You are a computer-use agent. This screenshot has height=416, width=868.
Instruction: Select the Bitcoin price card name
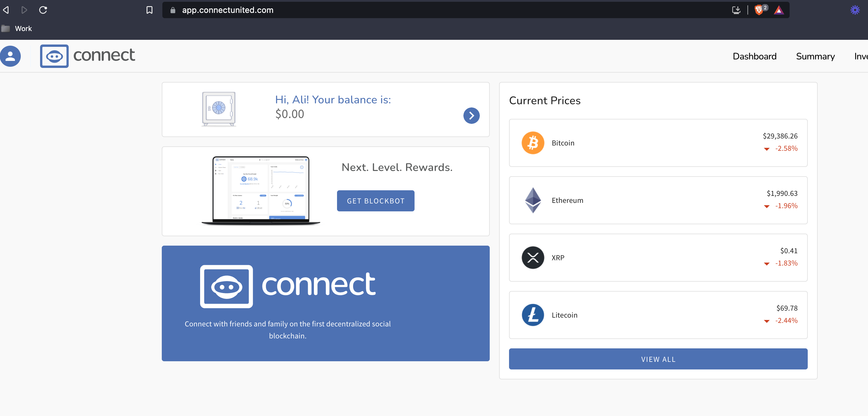pyautogui.click(x=563, y=143)
